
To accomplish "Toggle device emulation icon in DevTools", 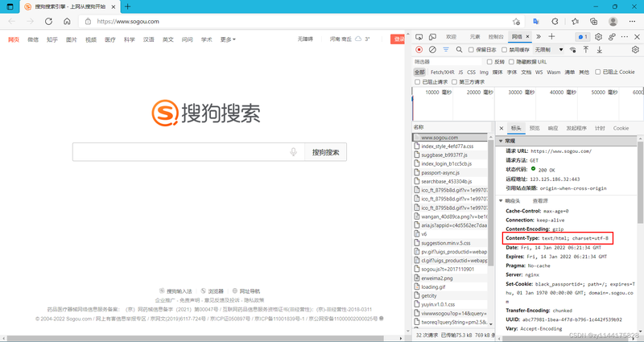I will click(432, 37).
